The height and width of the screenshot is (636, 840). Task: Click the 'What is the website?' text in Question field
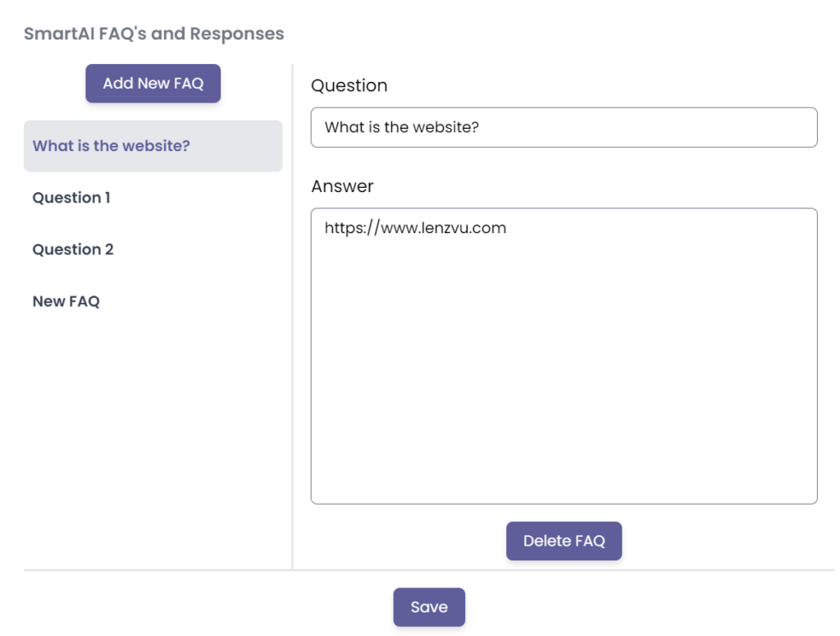(x=402, y=127)
